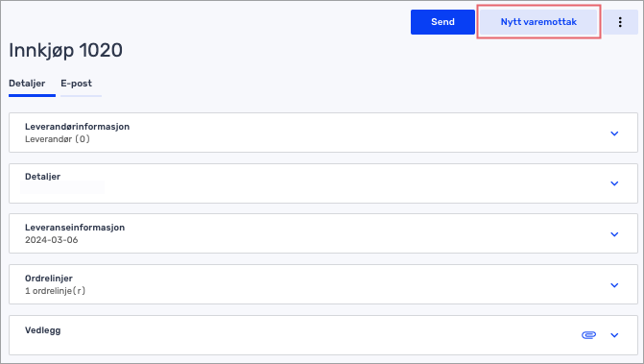The height and width of the screenshot is (364, 644).
Task: Expand the Leverandørinformasjon section chevron
Action: tap(614, 133)
